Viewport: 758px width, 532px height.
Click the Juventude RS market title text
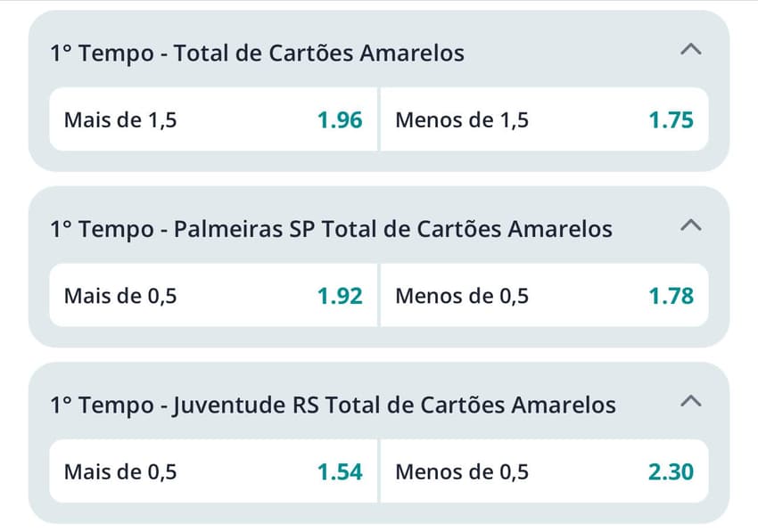(x=332, y=404)
